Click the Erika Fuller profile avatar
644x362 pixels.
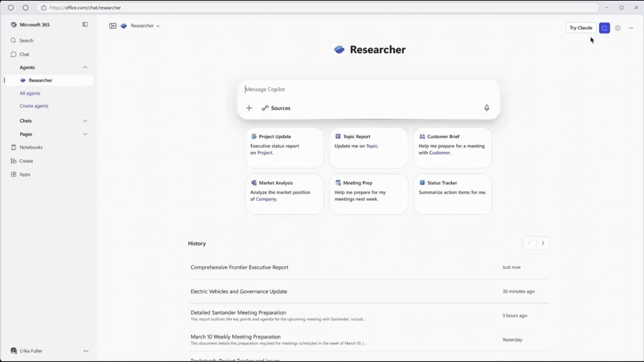(x=13, y=351)
